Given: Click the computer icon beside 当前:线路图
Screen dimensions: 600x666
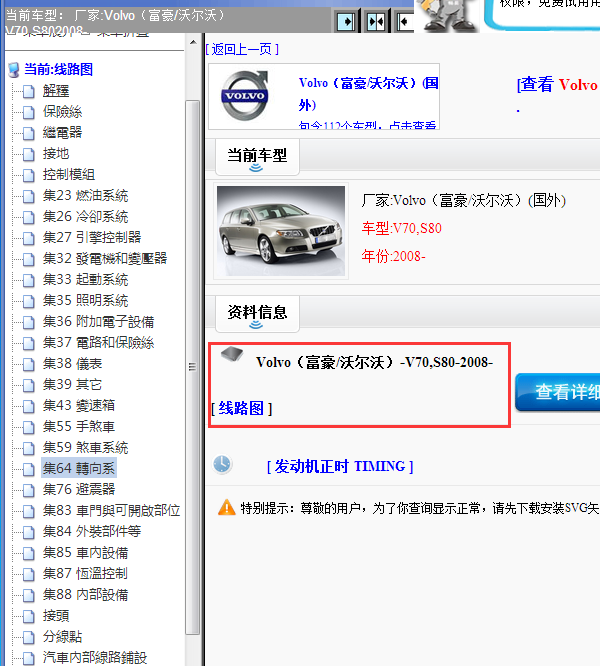Looking at the screenshot, I should coord(14,70).
